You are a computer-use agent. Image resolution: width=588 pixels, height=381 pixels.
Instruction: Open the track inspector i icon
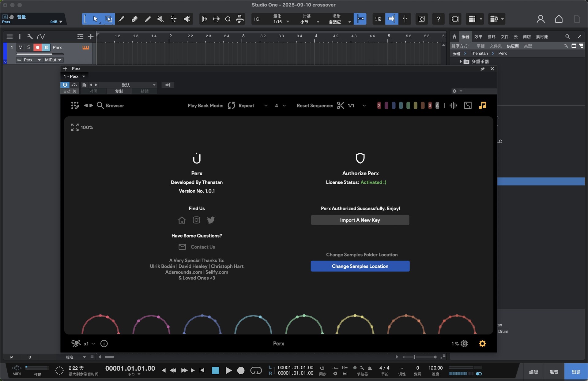[x=20, y=37]
